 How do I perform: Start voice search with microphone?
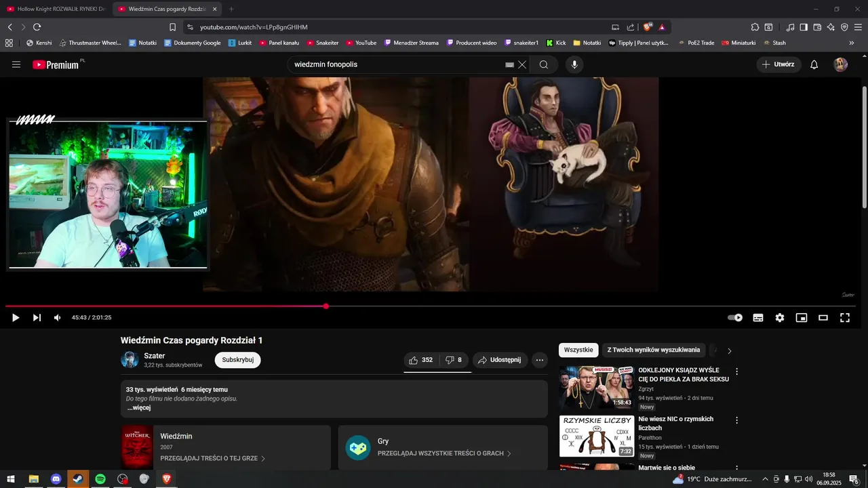(x=574, y=64)
